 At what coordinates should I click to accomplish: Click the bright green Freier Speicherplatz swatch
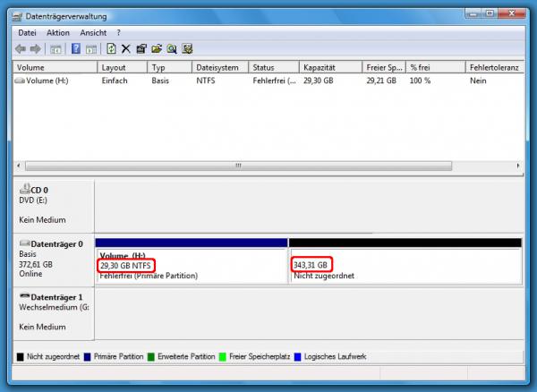223,357
